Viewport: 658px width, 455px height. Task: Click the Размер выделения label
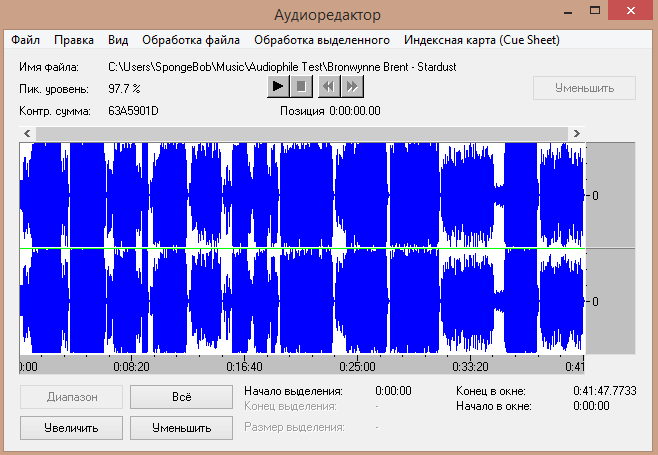[x=294, y=427]
